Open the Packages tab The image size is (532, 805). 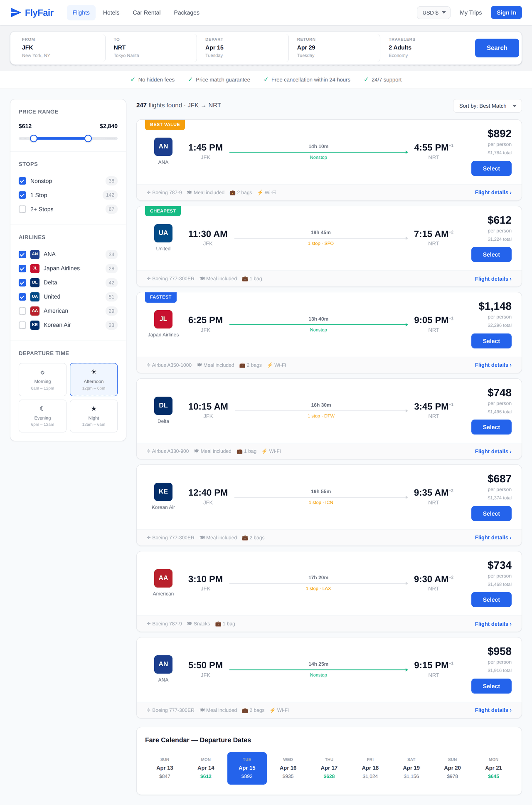tap(187, 12)
